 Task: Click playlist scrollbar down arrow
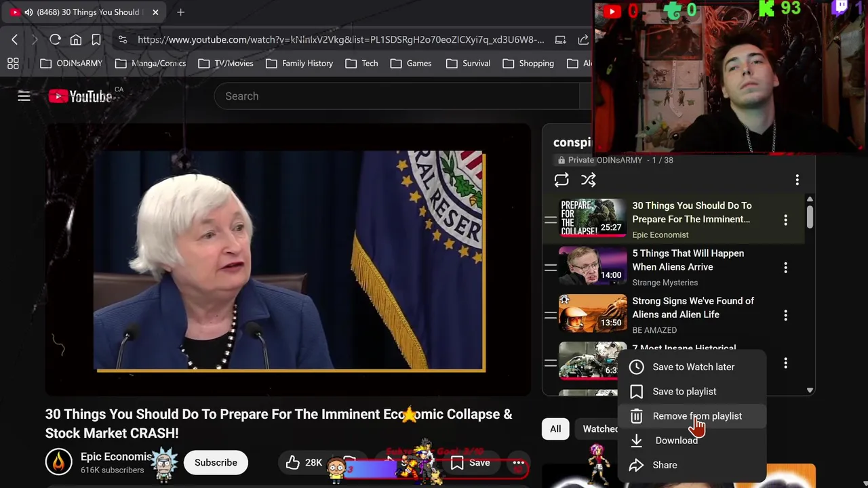pyautogui.click(x=810, y=390)
